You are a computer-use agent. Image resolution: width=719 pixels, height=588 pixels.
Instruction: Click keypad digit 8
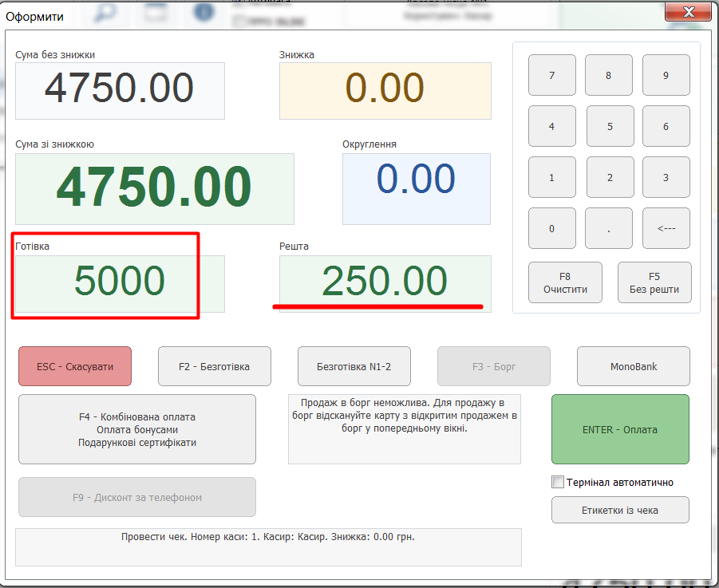609,75
